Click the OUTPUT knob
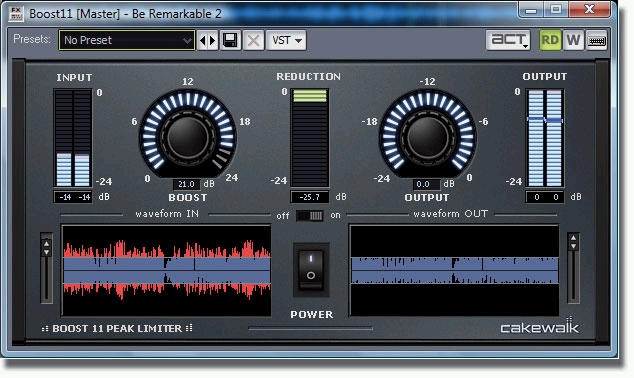 coord(427,137)
